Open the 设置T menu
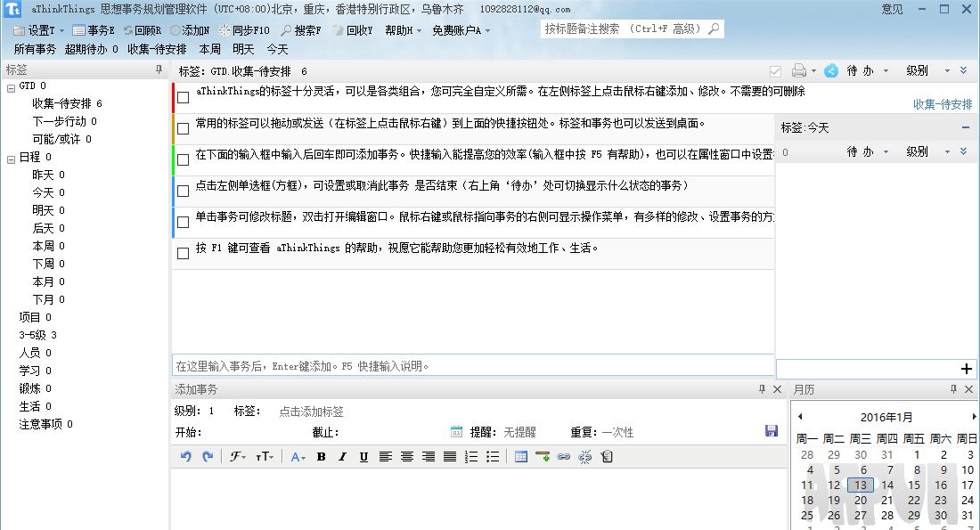The height and width of the screenshot is (530, 980). tap(38, 30)
